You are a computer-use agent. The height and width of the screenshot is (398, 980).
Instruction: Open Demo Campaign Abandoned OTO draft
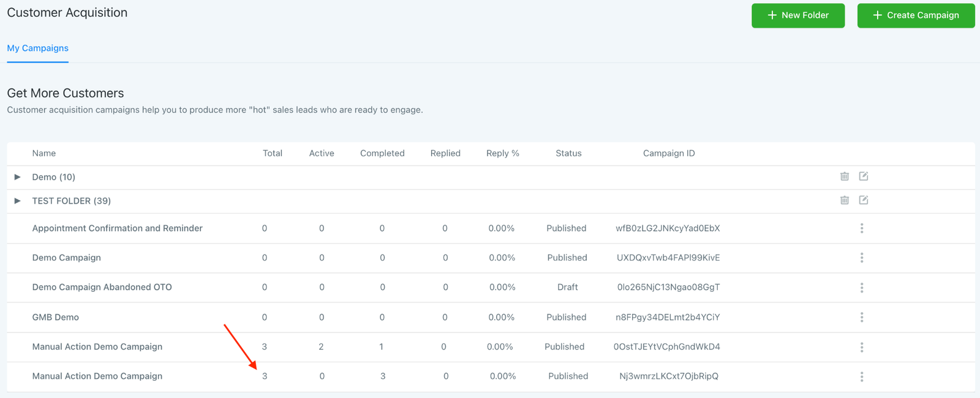[x=102, y=287]
